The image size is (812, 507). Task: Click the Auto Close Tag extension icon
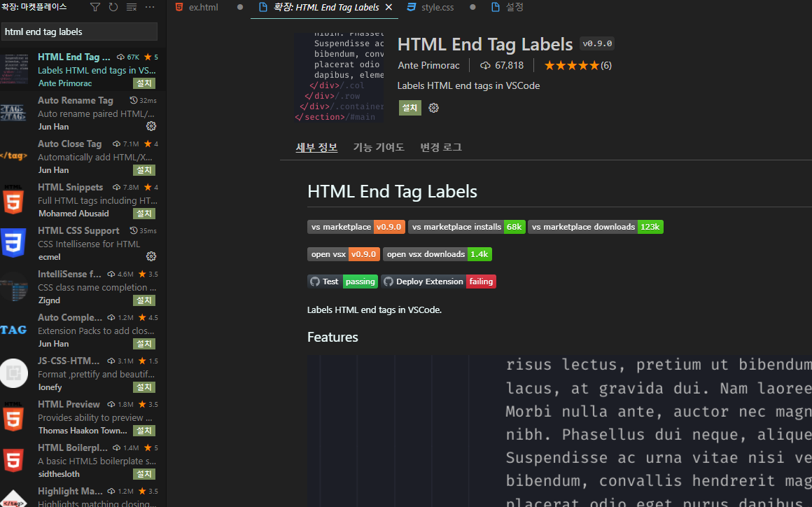point(13,156)
